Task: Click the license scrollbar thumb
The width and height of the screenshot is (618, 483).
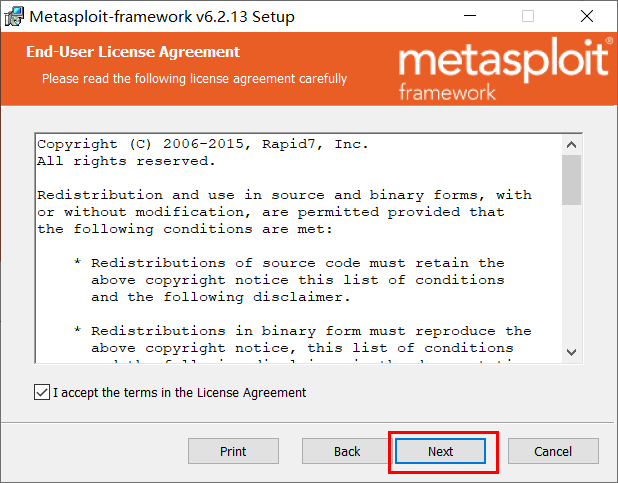Action: (x=571, y=180)
